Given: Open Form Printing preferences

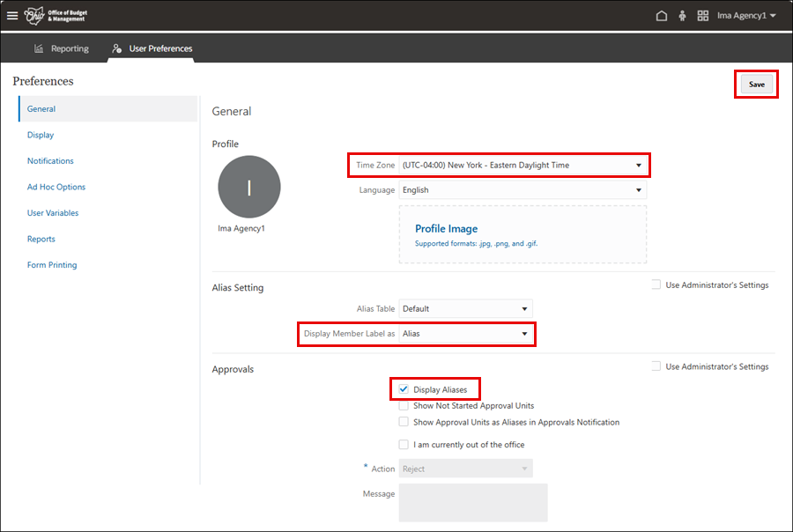Looking at the screenshot, I should click(x=52, y=265).
